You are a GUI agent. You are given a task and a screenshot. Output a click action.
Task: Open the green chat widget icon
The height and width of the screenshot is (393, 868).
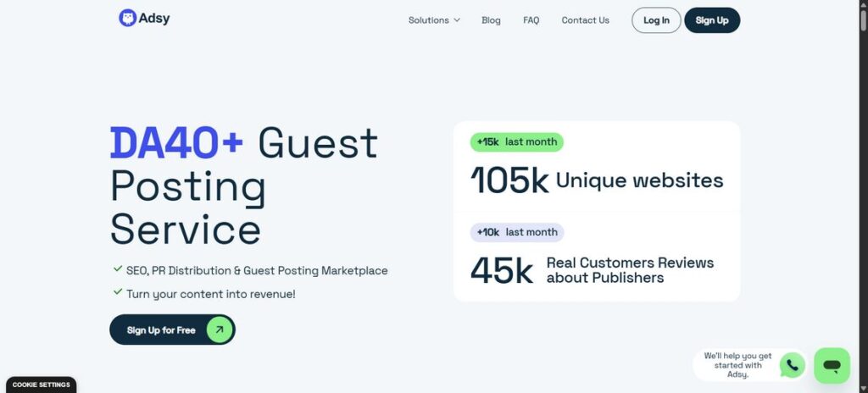[x=832, y=365]
